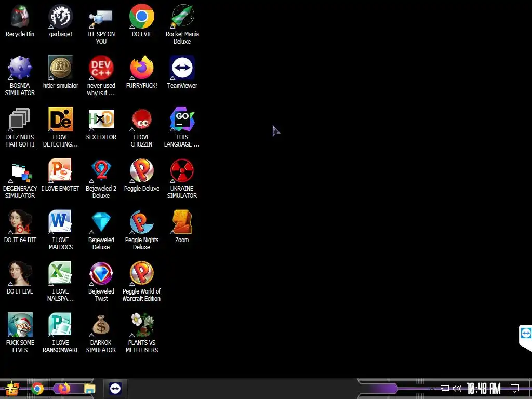
Task: Open the TeamViewer desktop shortcut
Action: [x=182, y=68]
